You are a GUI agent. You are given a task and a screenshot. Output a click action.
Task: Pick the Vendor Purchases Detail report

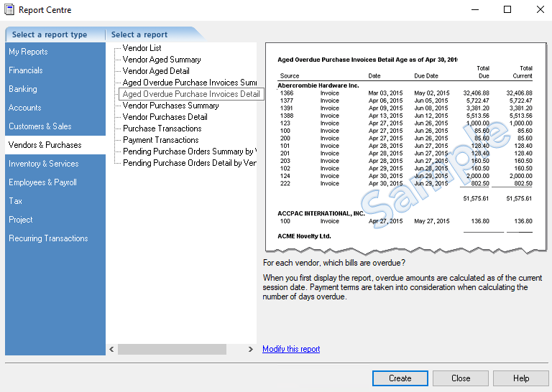coord(165,117)
